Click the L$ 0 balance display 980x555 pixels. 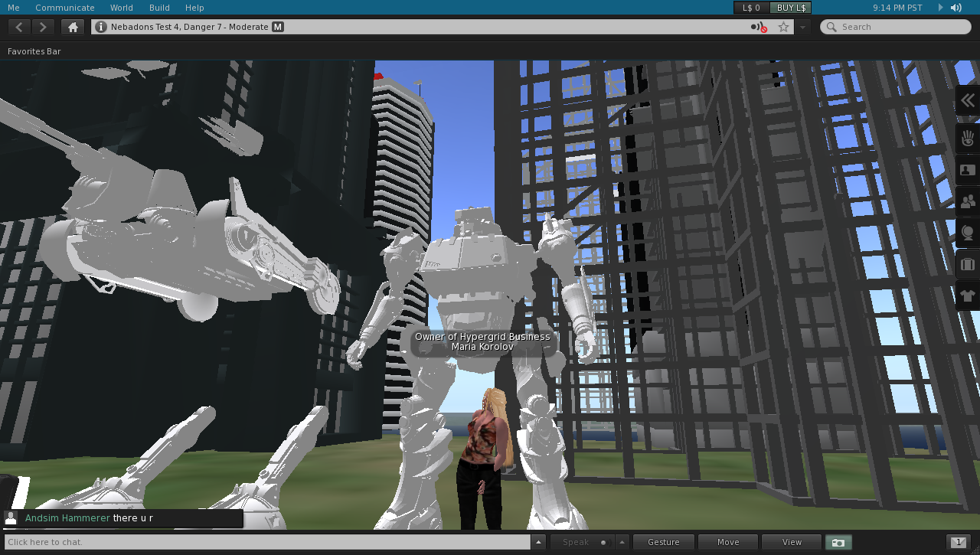751,8
